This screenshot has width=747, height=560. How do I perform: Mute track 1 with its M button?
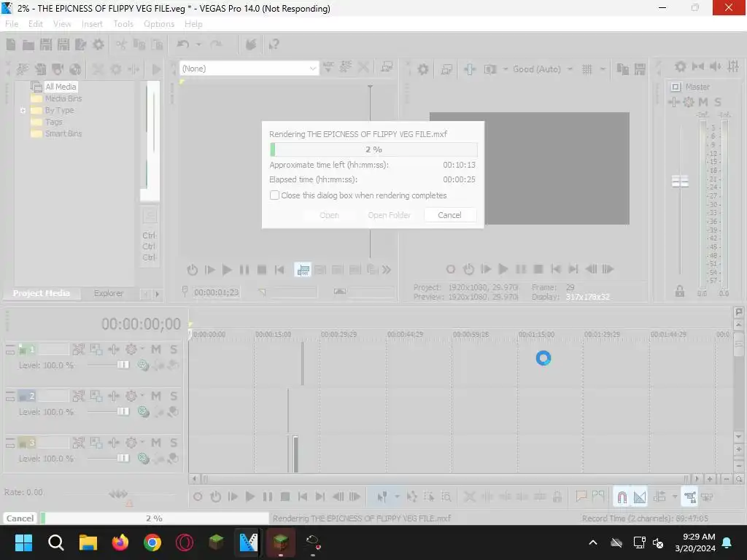(x=156, y=349)
